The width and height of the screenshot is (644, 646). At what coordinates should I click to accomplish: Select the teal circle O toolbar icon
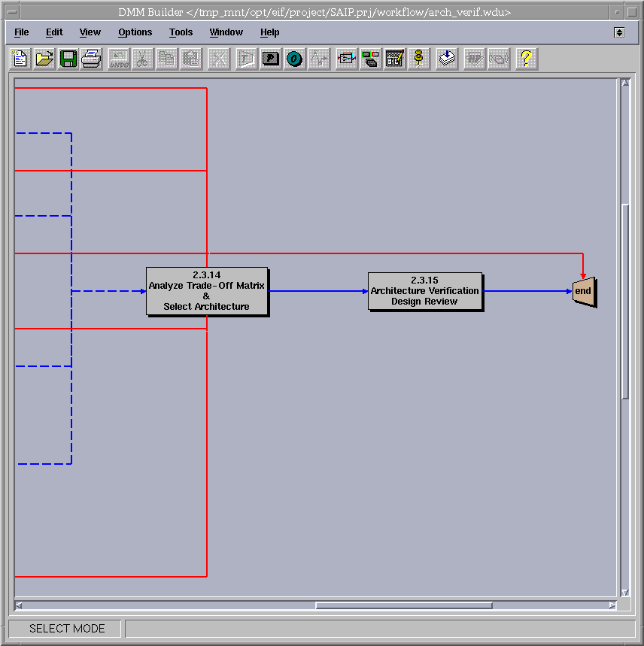click(295, 59)
